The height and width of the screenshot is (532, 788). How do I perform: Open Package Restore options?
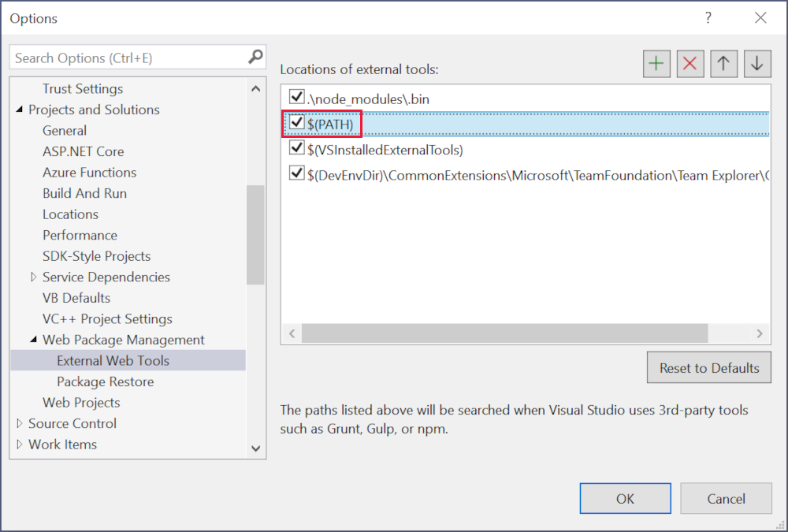(x=105, y=381)
